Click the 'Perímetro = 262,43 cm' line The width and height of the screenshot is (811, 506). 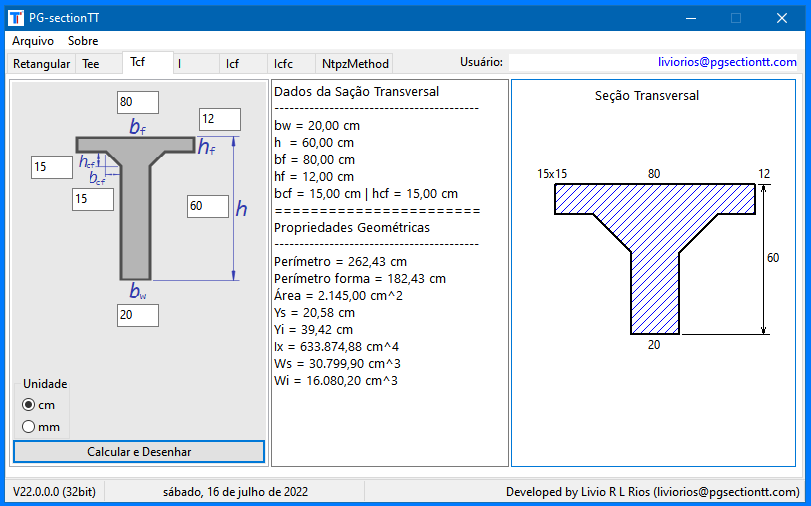[340, 261]
